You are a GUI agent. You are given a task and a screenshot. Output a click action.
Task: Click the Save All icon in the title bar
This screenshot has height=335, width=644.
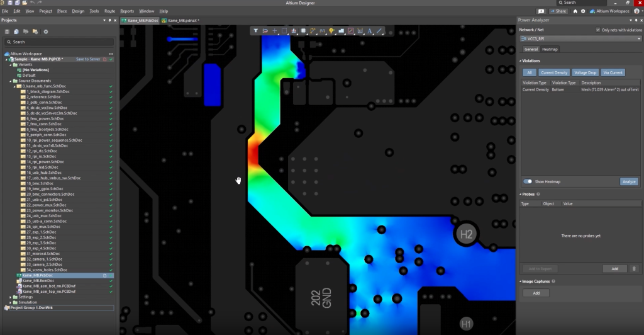tap(18, 3)
